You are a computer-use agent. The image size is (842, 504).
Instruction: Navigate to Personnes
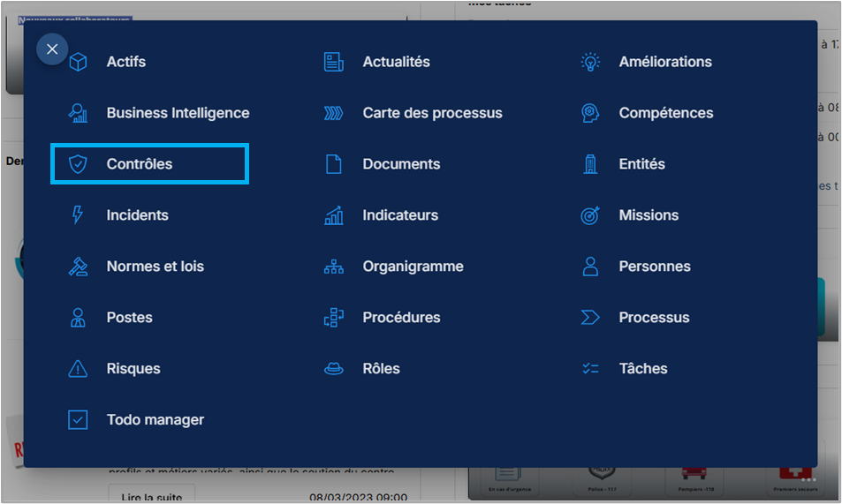654,267
